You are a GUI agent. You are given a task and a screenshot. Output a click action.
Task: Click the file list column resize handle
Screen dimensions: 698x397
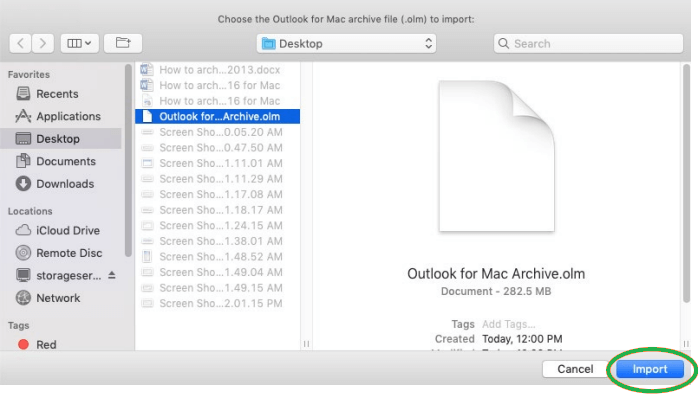pos(306,344)
